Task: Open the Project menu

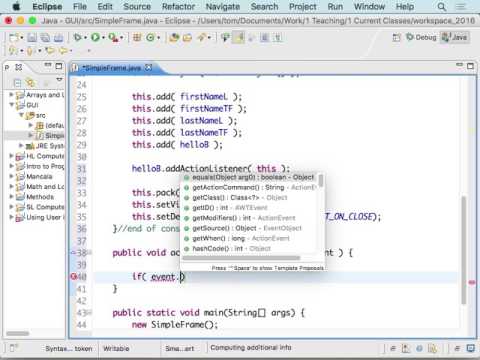Action: 303,7
